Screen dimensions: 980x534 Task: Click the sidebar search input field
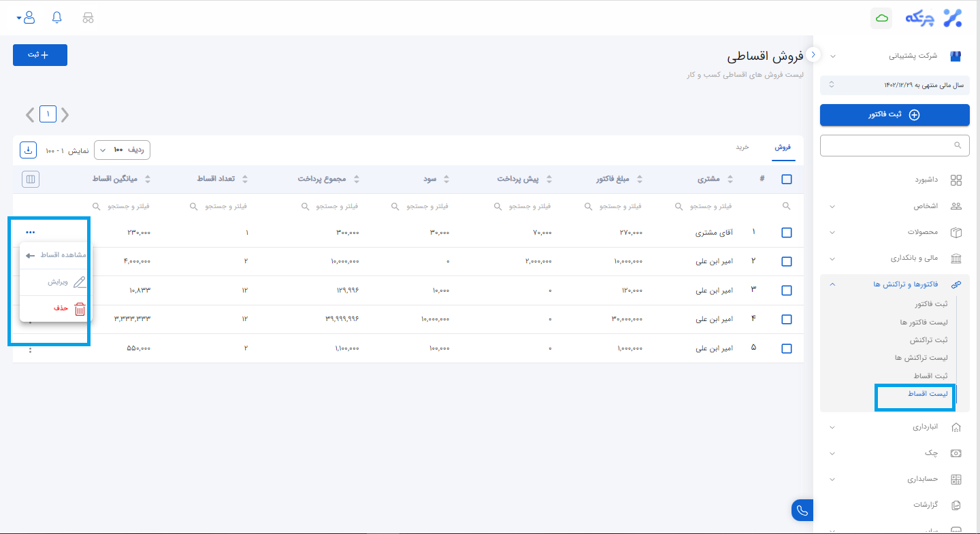point(888,145)
